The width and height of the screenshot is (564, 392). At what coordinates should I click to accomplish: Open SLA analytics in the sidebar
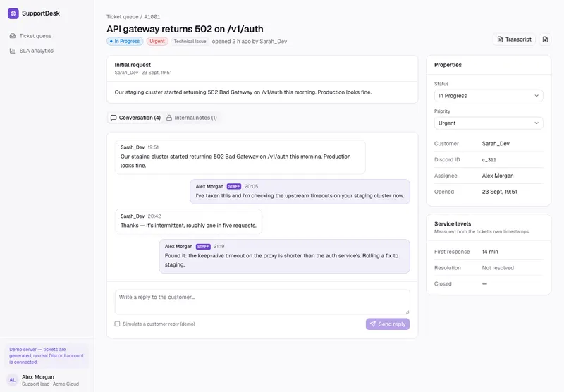click(x=47, y=51)
